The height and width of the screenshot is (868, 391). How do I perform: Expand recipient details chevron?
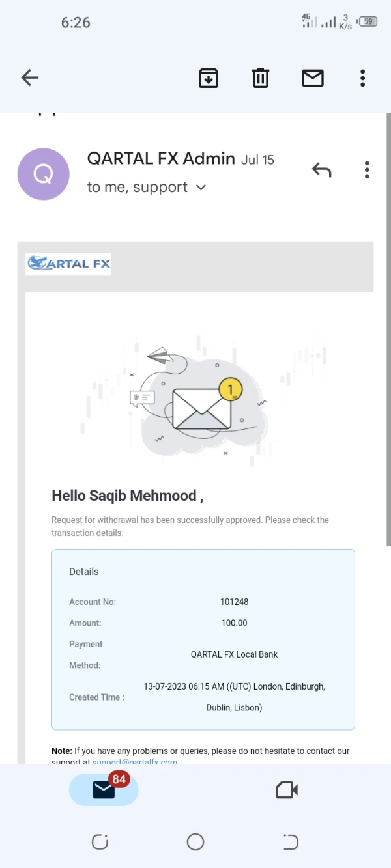(x=201, y=188)
